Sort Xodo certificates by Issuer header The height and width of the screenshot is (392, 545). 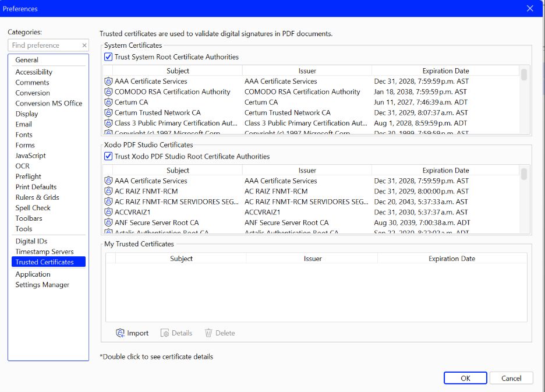coord(307,170)
